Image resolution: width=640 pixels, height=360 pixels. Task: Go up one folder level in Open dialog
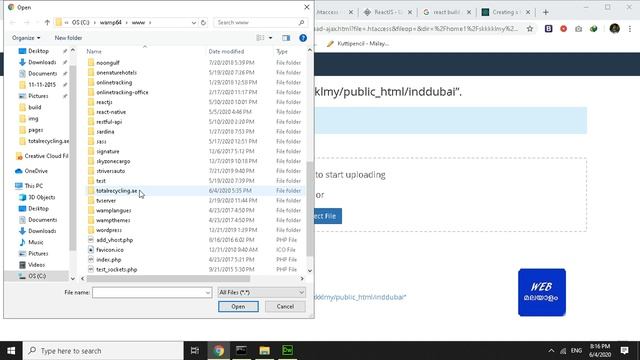47,22
